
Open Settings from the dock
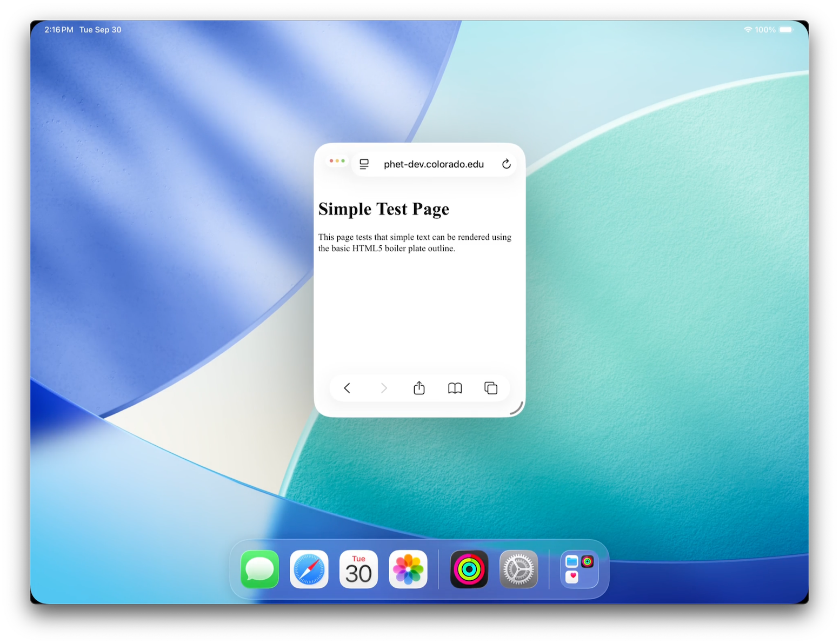coord(518,569)
